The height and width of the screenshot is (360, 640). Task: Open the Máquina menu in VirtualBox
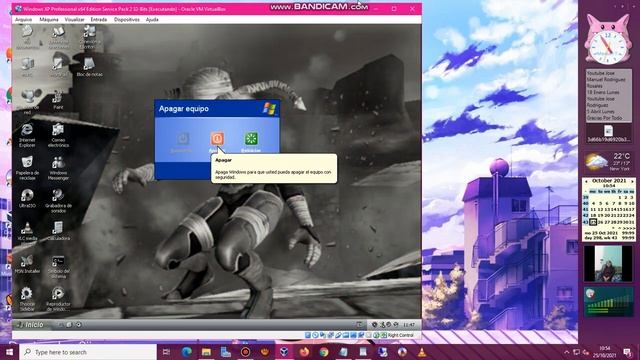click(x=49, y=19)
